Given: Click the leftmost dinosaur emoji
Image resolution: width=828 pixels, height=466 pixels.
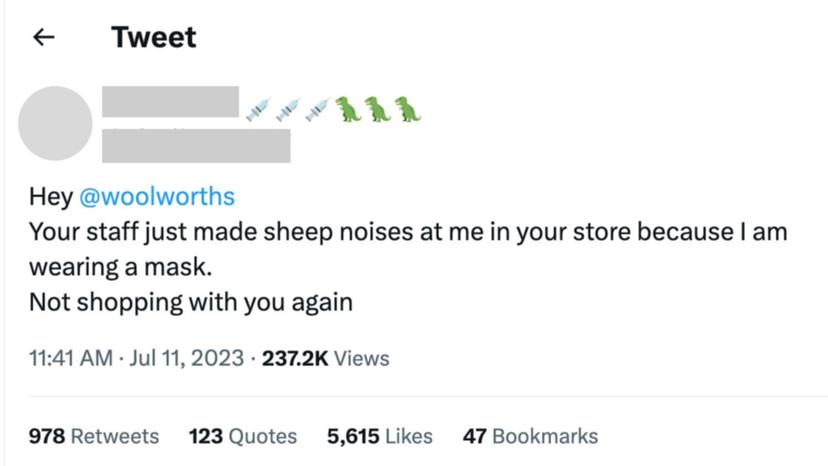Looking at the screenshot, I should 348,108.
